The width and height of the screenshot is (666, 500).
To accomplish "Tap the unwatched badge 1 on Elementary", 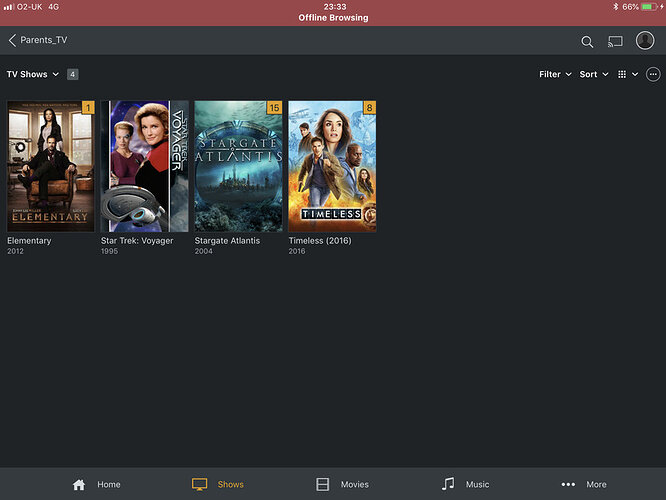I will pyautogui.click(x=88, y=108).
